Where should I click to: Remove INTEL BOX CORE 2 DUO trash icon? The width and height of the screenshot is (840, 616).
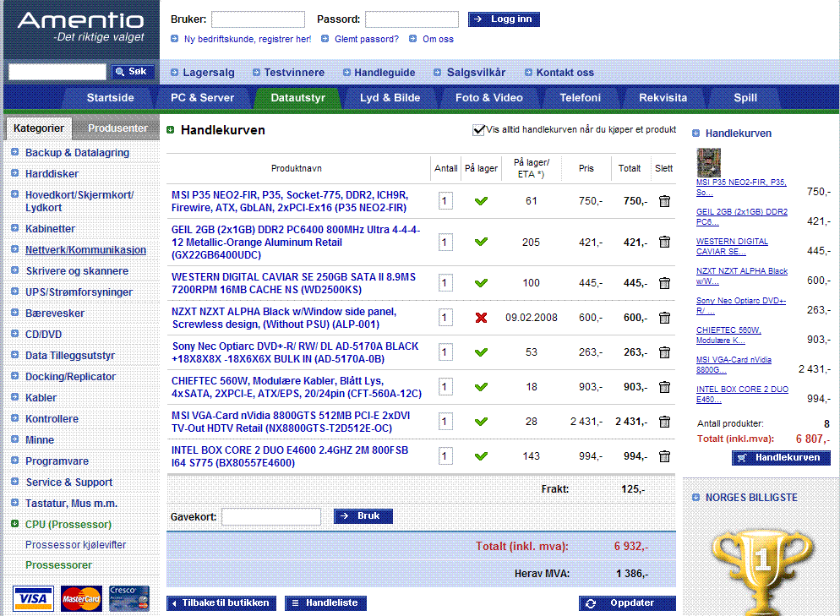tap(664, 456)
